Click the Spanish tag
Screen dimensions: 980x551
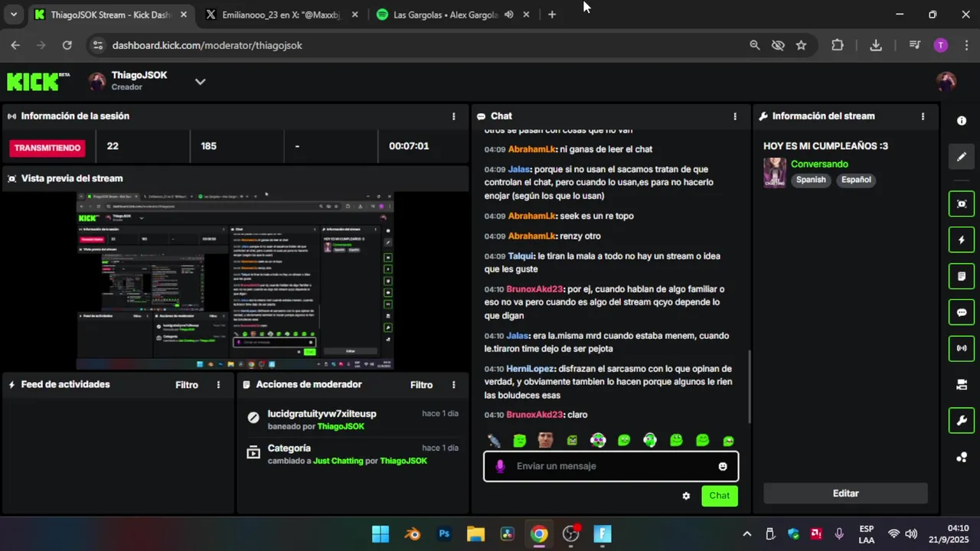(x=811, y=180)
